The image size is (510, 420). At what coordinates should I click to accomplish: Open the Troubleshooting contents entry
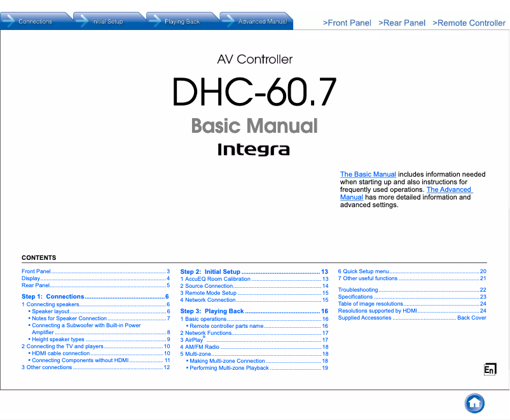[359, 289]
